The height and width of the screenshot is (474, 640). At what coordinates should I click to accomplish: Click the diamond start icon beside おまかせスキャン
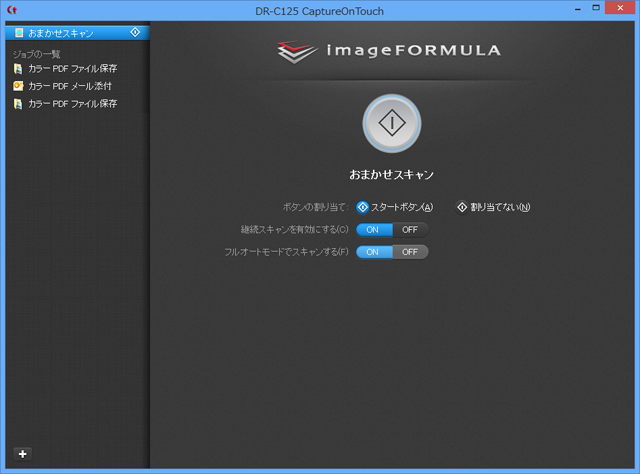click(135, 32)
